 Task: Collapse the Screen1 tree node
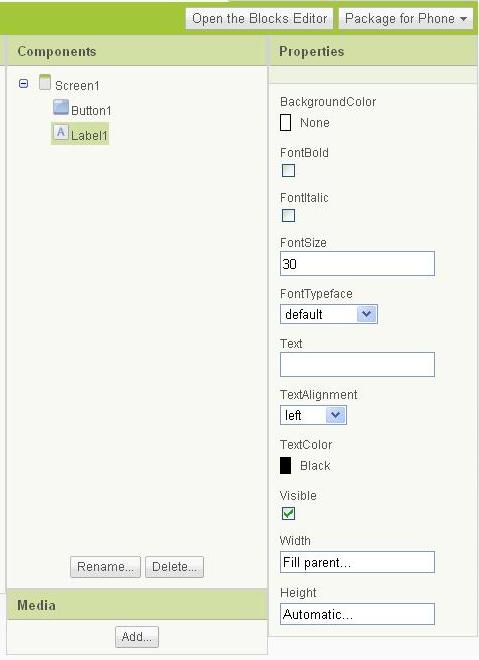point(24,83)
